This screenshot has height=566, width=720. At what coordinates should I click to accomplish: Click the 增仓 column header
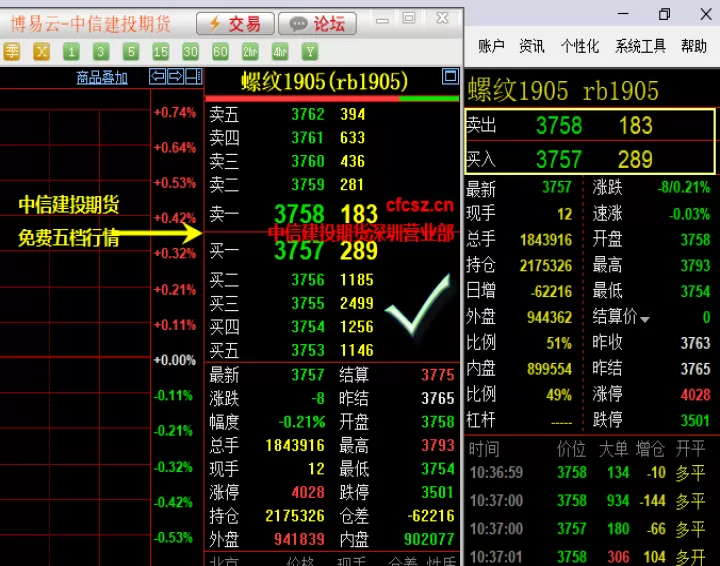[x=651, y=448]
